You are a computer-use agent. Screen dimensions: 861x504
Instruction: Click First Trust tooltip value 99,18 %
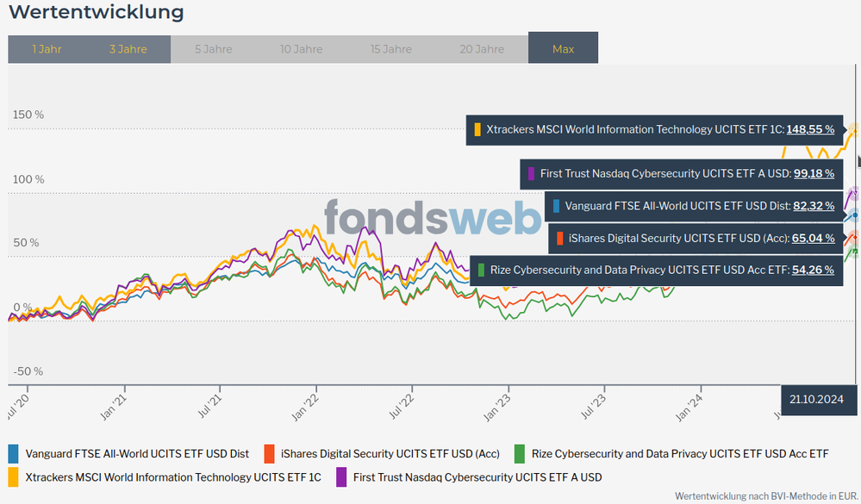[x=814, y=173]
